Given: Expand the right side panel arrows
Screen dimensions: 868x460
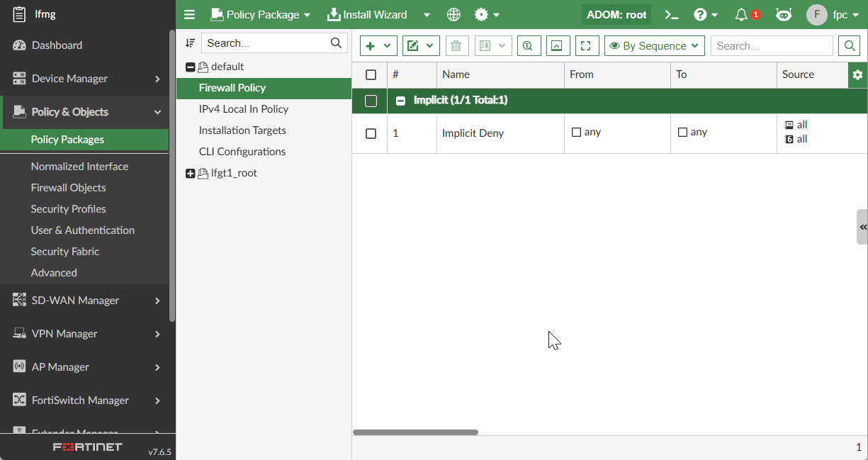Looking at the screenshot, I should 862,227.
